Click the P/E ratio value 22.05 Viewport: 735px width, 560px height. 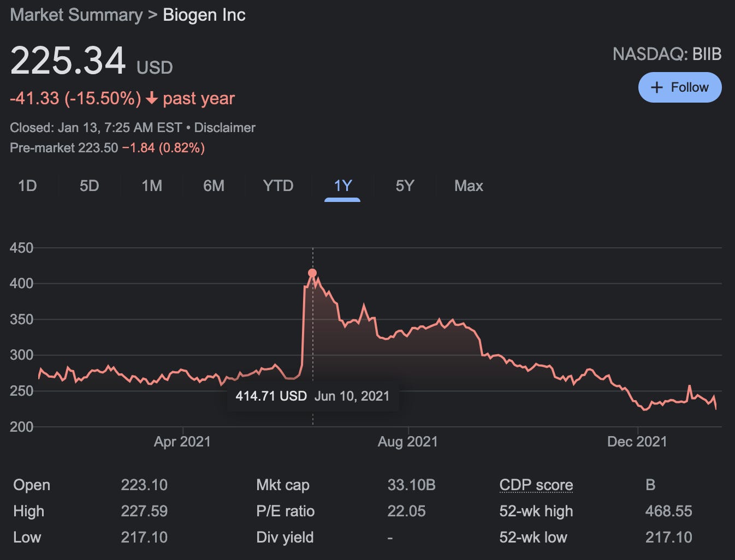(406, 511)
